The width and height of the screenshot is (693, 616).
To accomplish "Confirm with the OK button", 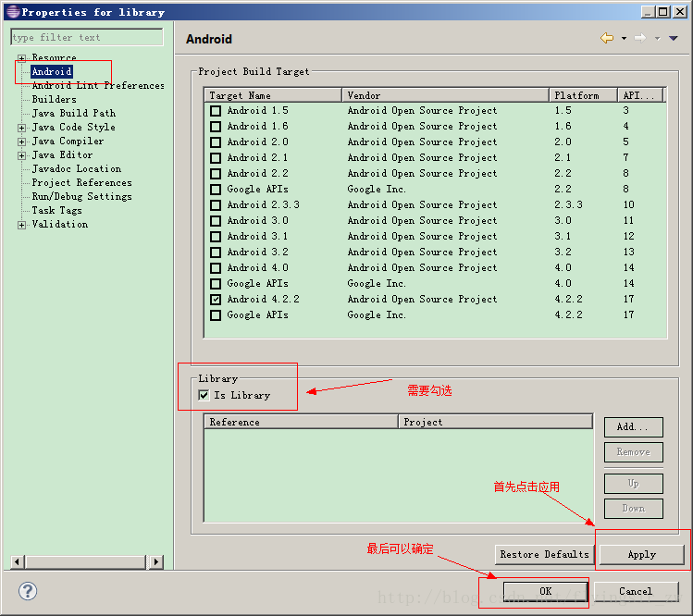I will pos(545,591).
